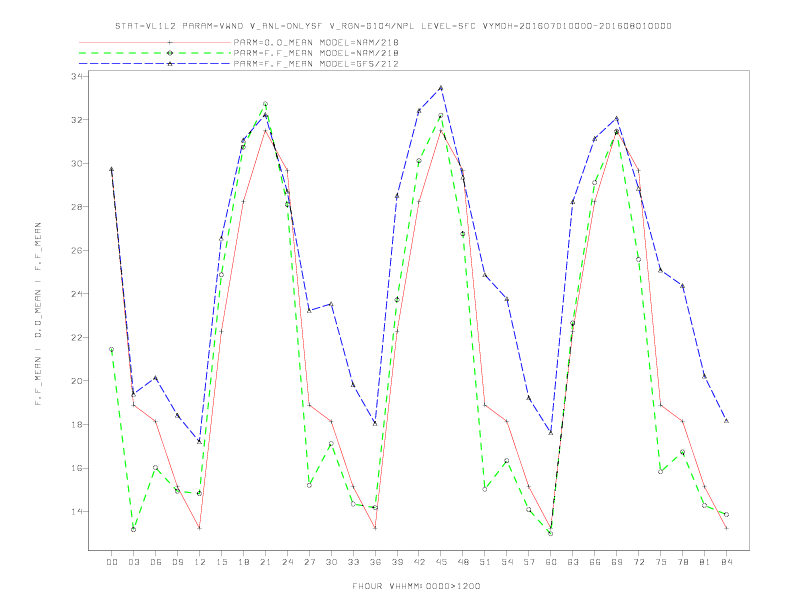The image size is (792, 612).
Task: Click x-axis tick label 12
Action: (x=200, y=562)
